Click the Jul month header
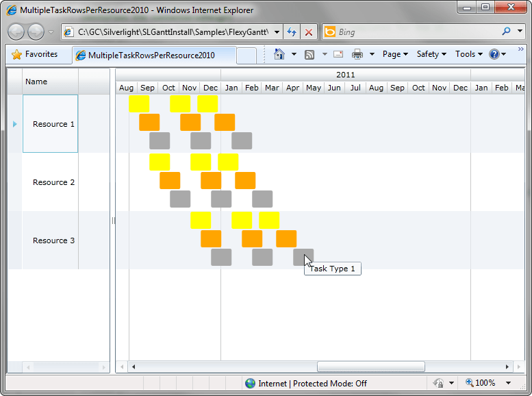This screenshot has height=396, width=532. 355,88
